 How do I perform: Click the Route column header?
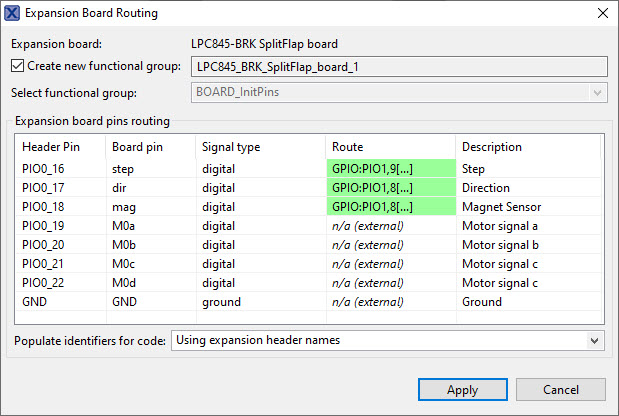tap(390, 147)
